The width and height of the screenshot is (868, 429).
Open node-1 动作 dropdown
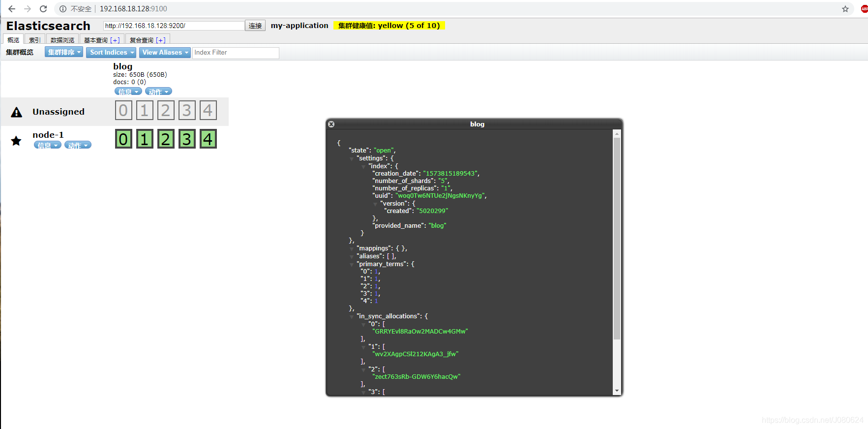pos(78,145)
